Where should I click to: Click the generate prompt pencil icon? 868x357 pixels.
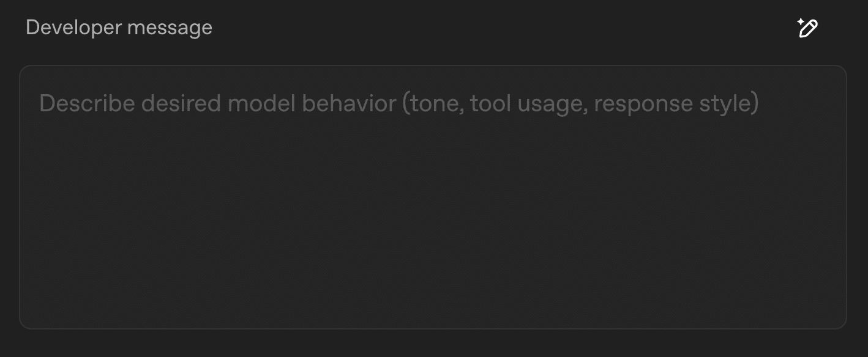807,28
